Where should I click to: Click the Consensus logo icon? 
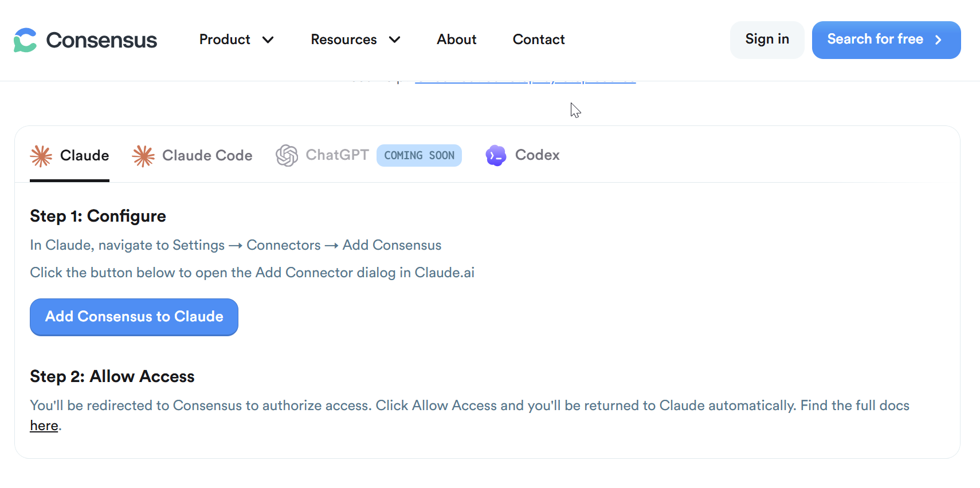(25, 40)
